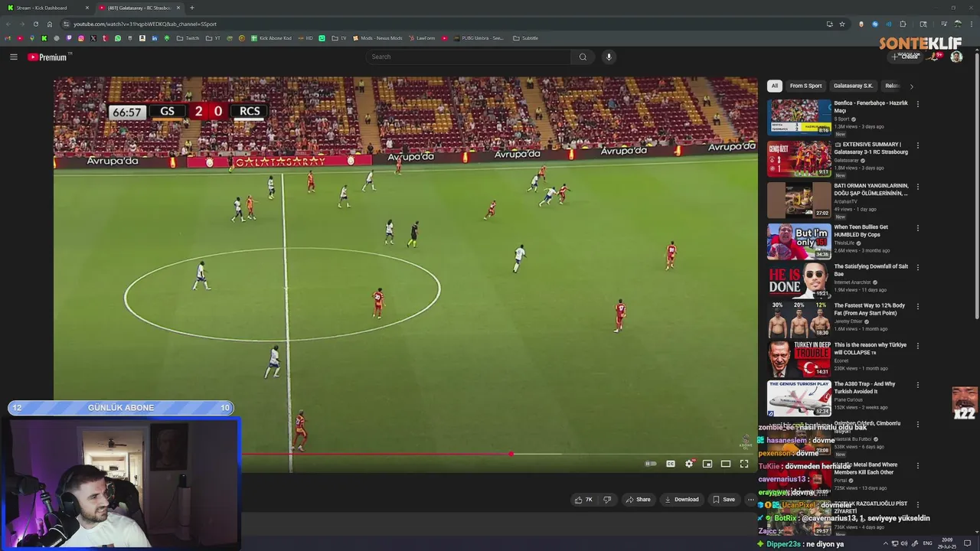The width and height of the screenshot is (980, 551).
Task: Bookmark this page with the star icon
Action: (x=842, y=24)
